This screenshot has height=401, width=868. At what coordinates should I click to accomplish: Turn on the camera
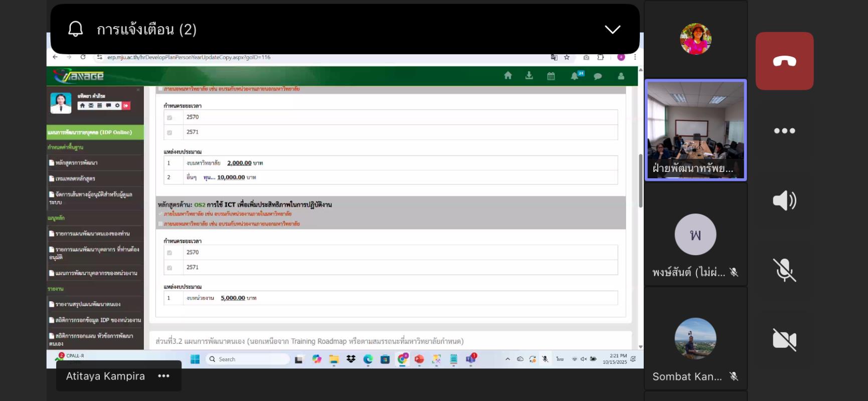pos(784,340)
